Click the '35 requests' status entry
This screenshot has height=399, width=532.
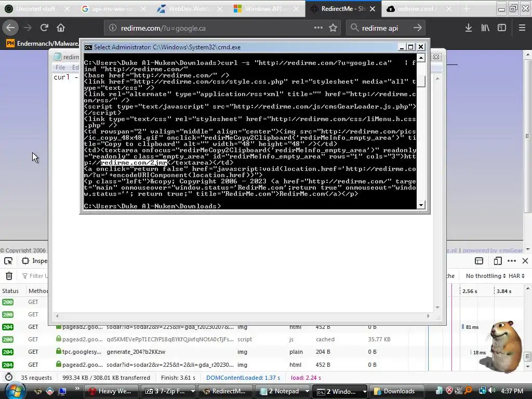(36, 378)
